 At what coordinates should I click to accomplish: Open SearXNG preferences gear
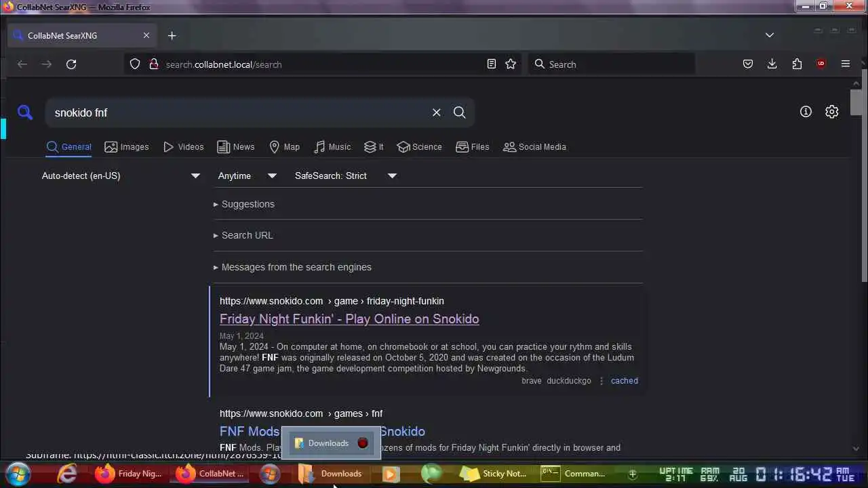pos(832,112)
